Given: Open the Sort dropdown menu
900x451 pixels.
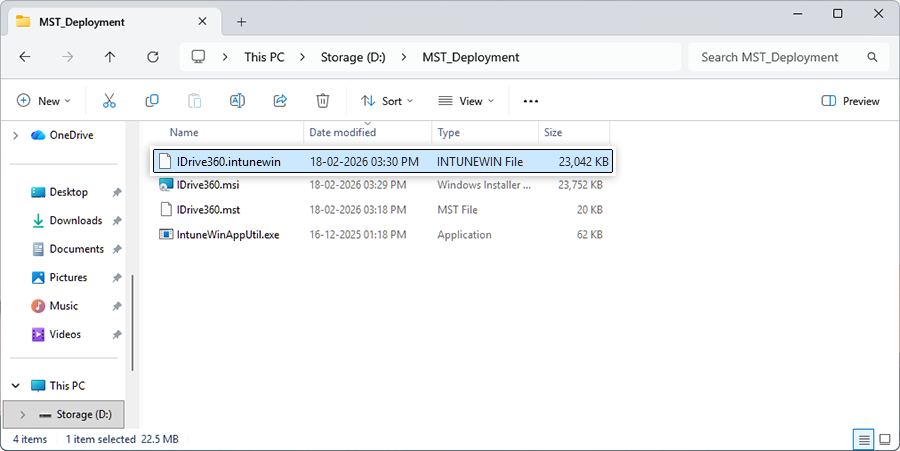Looking at the screenshot, I should [386, 101].
